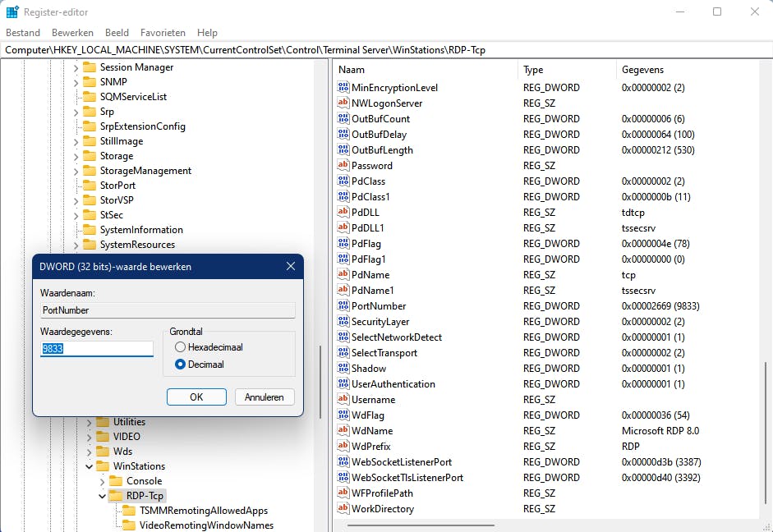Select the SystemInformation tree item
Screen dimensions: 773x532
[141, 230]
